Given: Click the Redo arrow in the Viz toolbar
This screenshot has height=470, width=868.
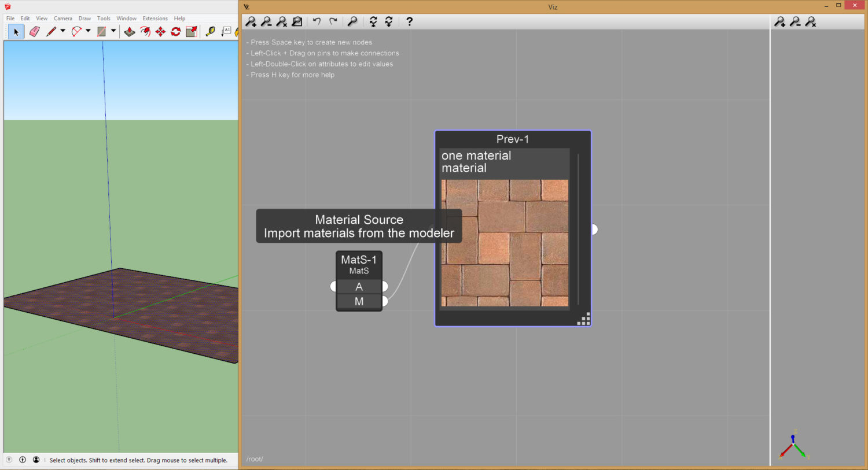Looking at the screenshot, I should click(x=333, y=21).
